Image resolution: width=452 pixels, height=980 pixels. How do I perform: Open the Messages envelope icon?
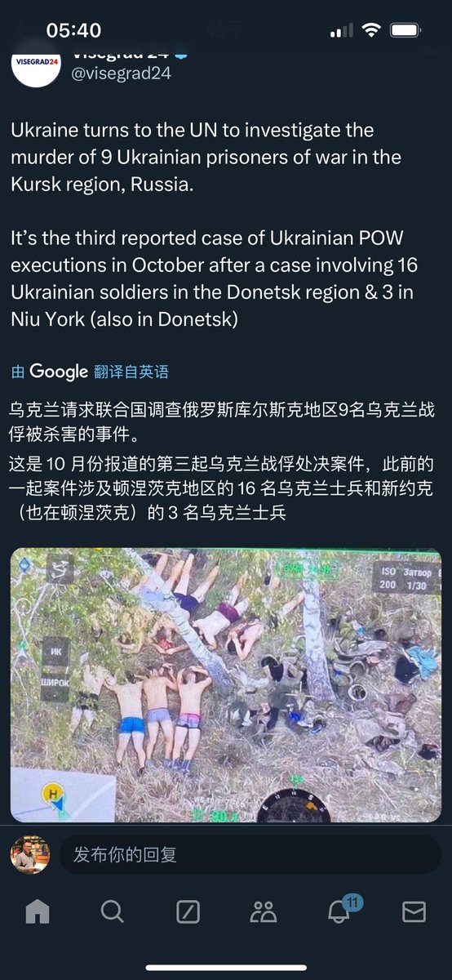tap(414, 911)
